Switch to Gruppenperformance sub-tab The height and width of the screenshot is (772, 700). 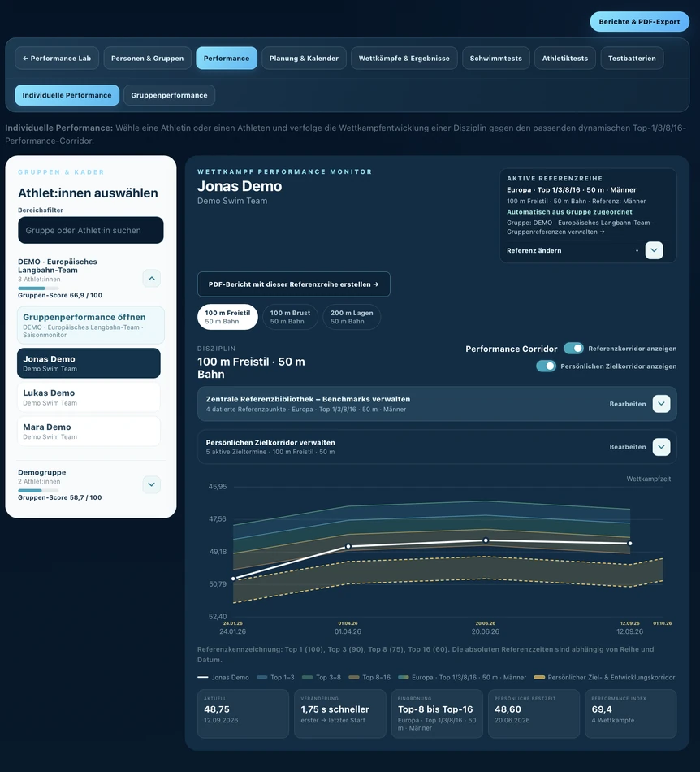point(169,95)
